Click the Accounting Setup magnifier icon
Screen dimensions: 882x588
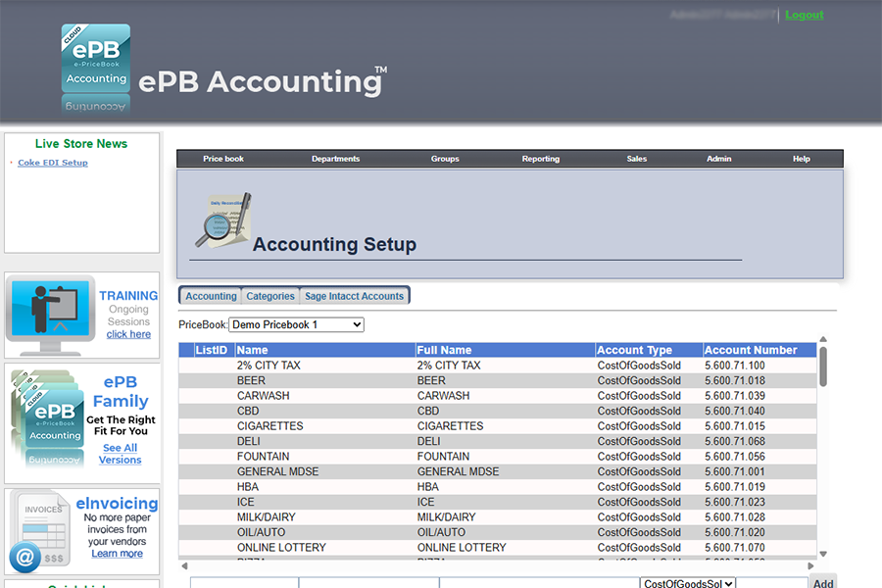coord(222,220)
